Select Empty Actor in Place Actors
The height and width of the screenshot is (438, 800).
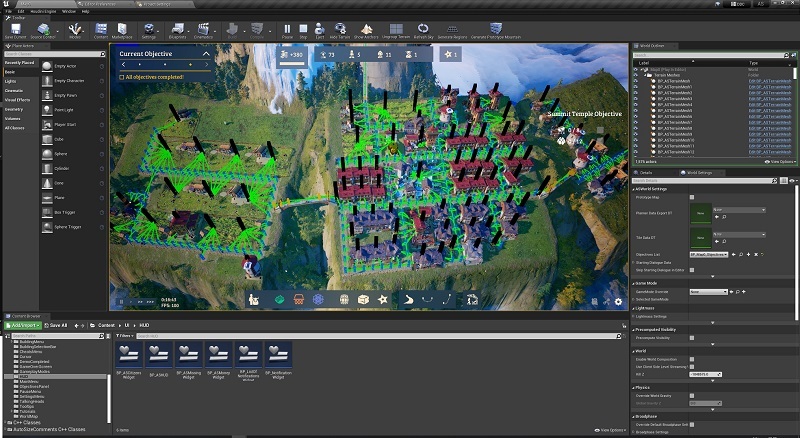(x=73, y=66)
